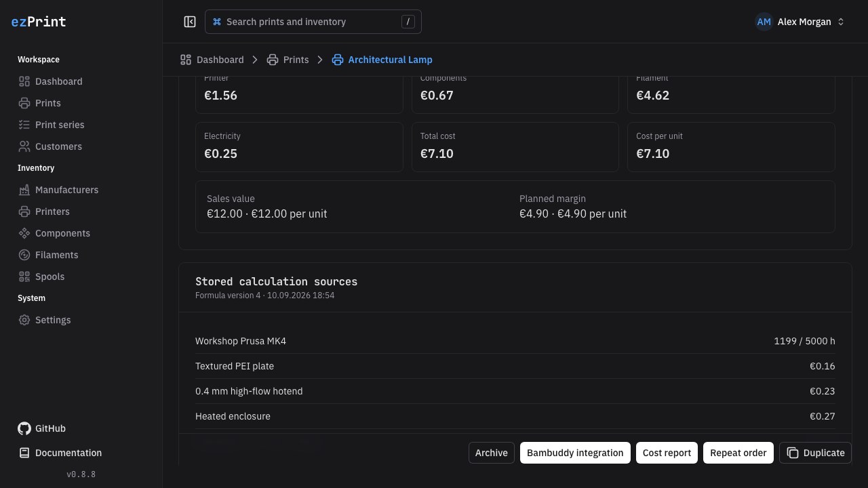Click the Textured PEI plate row
868x488 pixels.
click(515, 366)
